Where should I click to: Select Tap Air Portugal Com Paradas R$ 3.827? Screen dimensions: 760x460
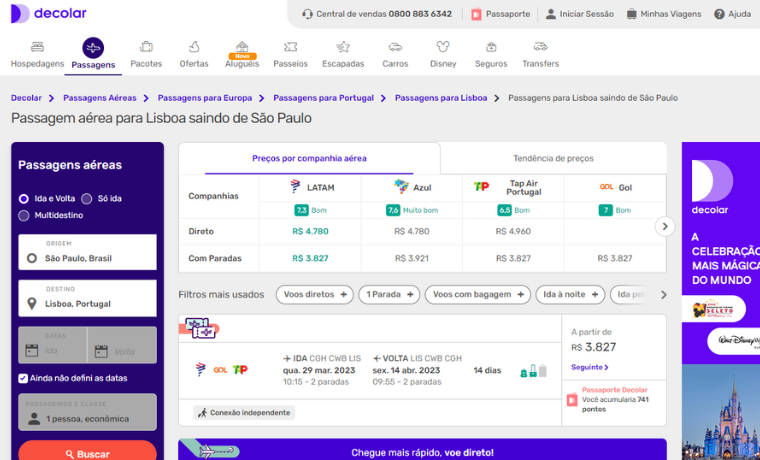(513, 258)
